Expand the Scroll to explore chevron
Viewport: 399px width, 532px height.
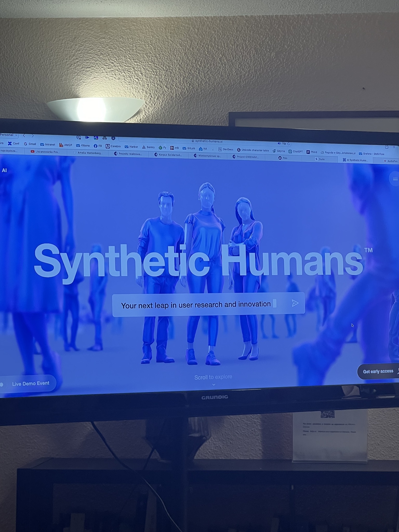[x=214, y=384]
